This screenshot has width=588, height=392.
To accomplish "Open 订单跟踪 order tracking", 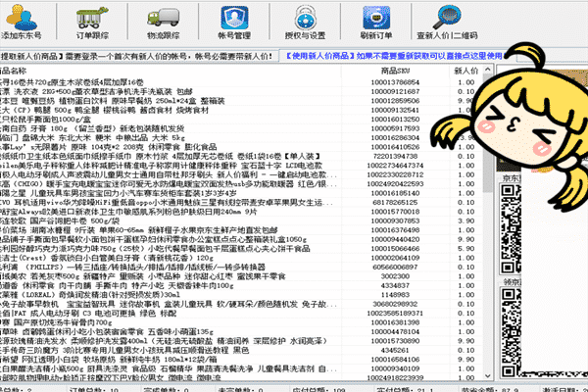I will 92,21.
